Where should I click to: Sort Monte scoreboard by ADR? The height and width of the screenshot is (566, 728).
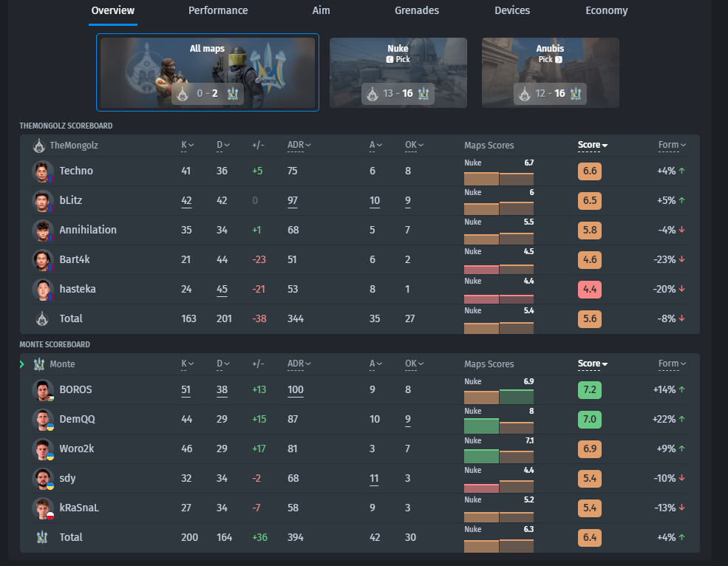(299, 364)
